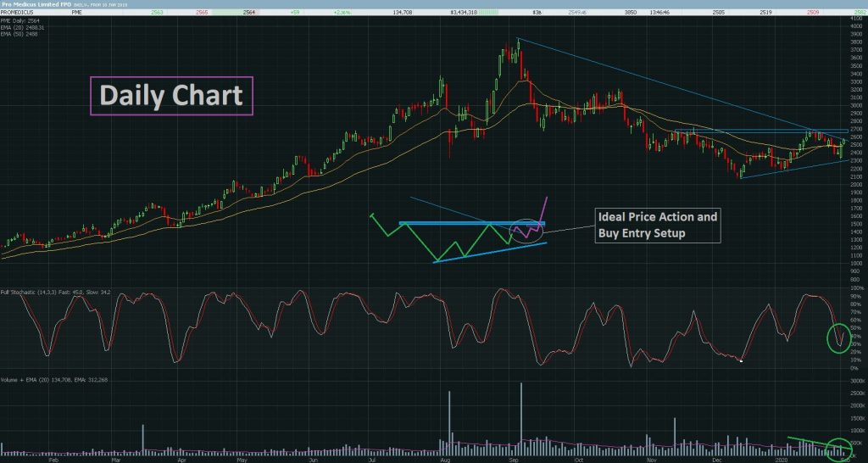Click the Pro Medicus Limited FPO chart title
This screenshot has width=868, height=463.
tap(36, 4)
